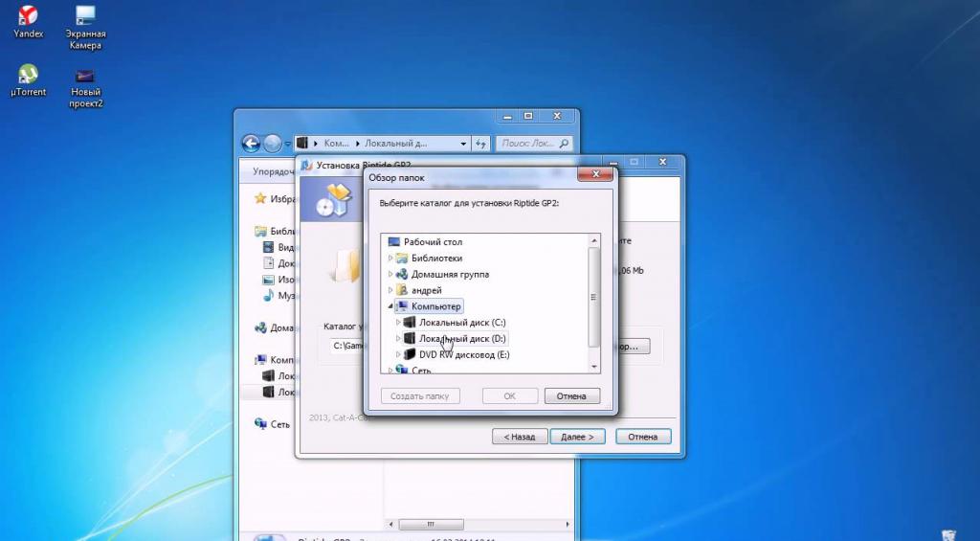Select Локальный диск (C:) drive in tree
The height and width of the screenshot is (541, 980).
point(462,322)
